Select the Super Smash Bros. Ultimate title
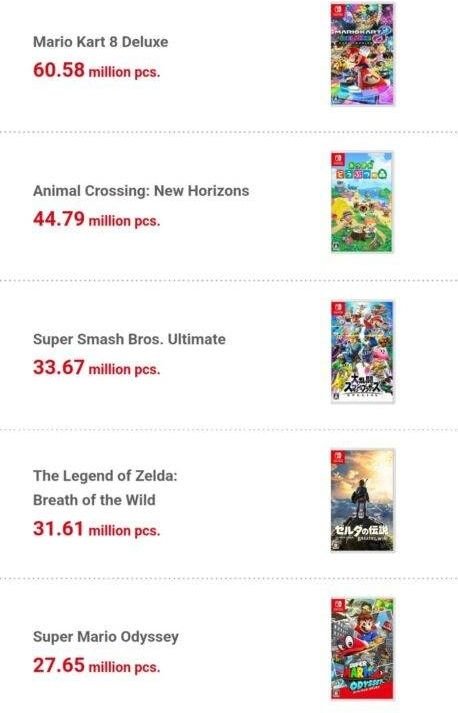458x713 pixels. click(129, 339)
